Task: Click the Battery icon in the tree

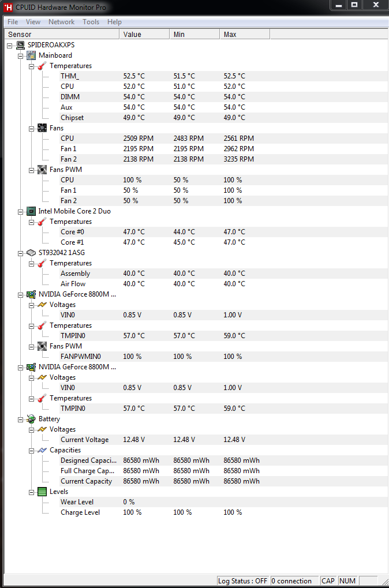Action: [31, 419]
